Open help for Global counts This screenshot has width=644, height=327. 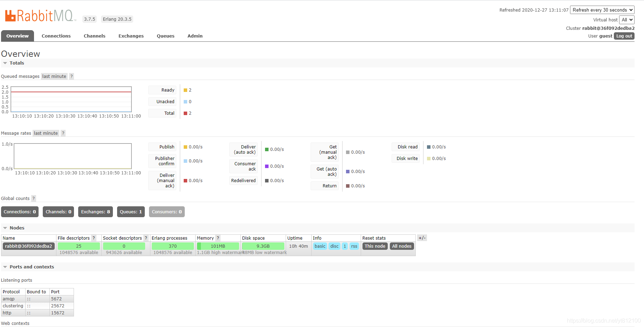(x=34, y=198)
